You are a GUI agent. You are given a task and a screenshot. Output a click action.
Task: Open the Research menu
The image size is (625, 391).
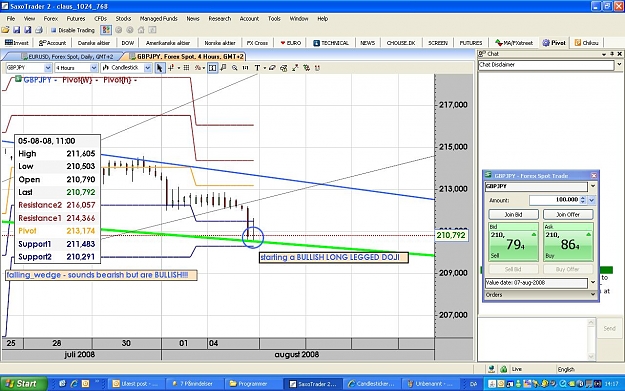pyautogui.click(x=220, y=18)
